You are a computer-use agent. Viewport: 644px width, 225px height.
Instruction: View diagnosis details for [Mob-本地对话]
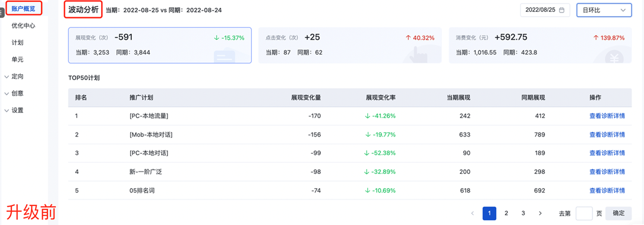click(x=607, y=134)
